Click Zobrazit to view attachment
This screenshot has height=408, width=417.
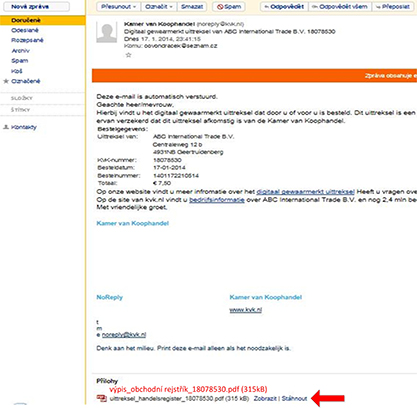pyautogui.click(x=265, y=398)
